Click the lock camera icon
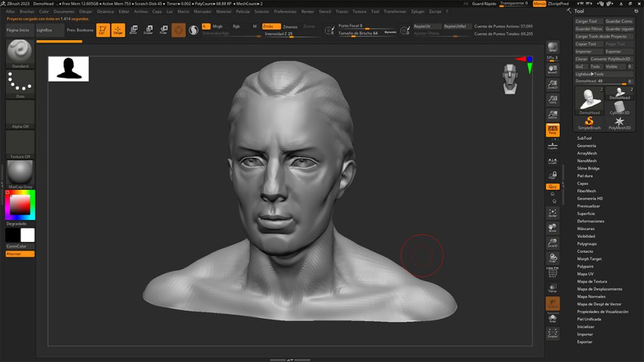Viewport: 644px width, 362px height. (x=552, y=175)
